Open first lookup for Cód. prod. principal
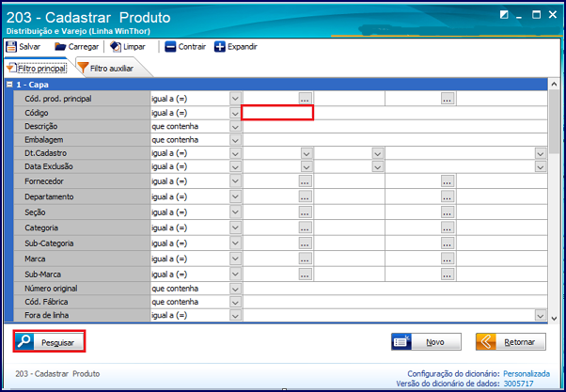This screenshot has width=566, height=392. 305,99
